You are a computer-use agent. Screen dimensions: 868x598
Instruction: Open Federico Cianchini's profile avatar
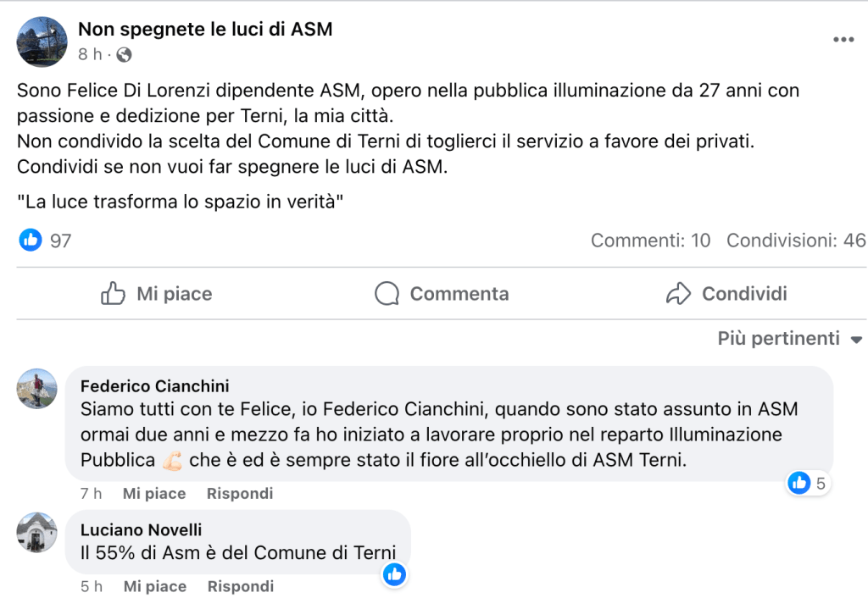tap(37, 389)
